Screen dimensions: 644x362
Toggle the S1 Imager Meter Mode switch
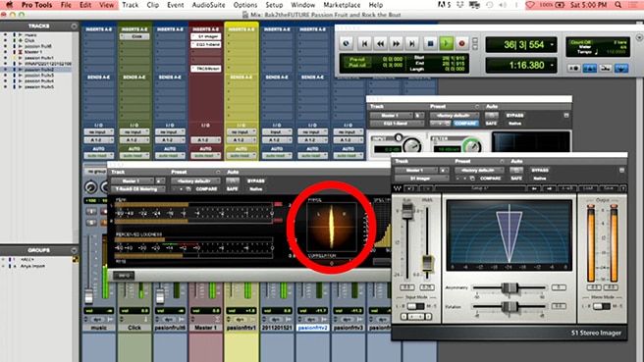[x=602, y=306]
